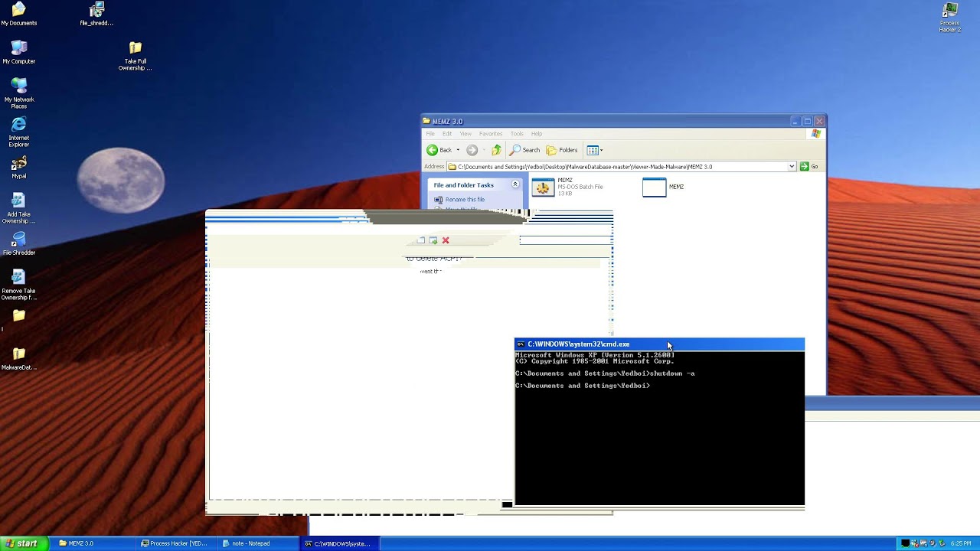Viewport: 980px width, 551px height.
Task: Open the Process Hacker 2 desktop icon
Action: click(949, 17)
